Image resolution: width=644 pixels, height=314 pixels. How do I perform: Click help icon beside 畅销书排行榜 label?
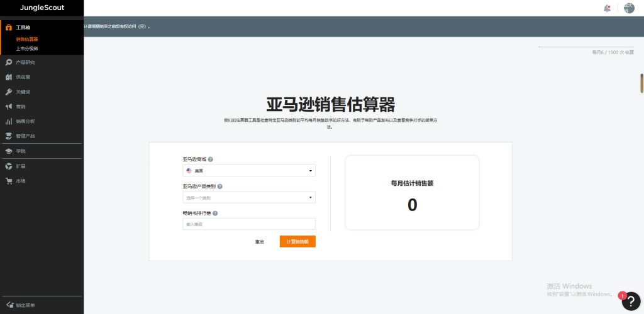215,213
